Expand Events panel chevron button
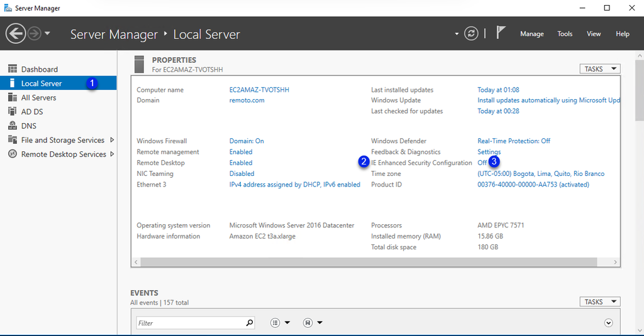Image resolution: width=644 pixels, height=336 pixels. 608,323
